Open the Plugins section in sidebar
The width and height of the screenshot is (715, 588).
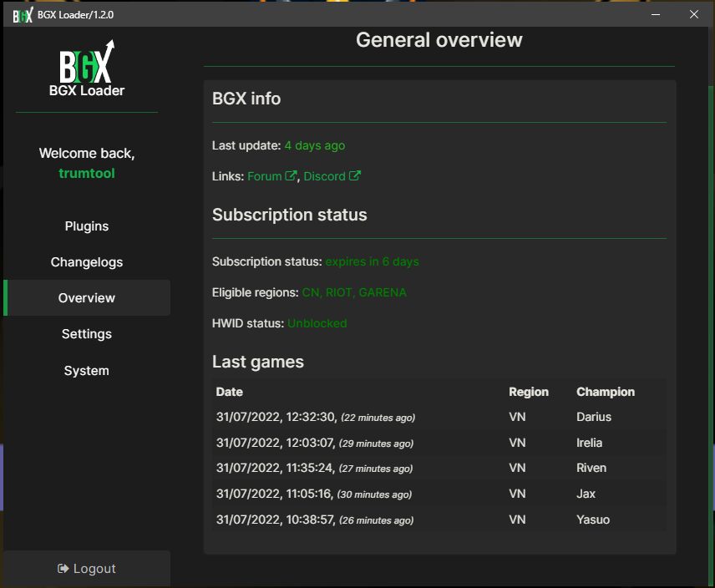tap(87, 226)
